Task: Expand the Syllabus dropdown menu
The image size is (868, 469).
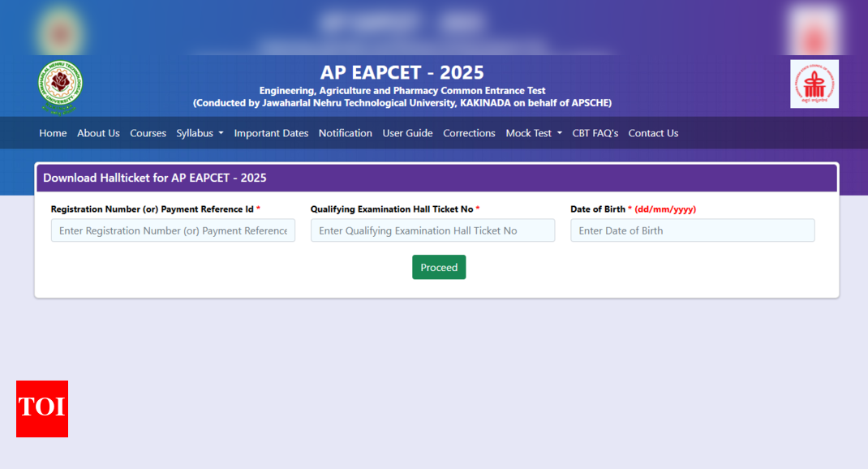Action: click(200, 133)
